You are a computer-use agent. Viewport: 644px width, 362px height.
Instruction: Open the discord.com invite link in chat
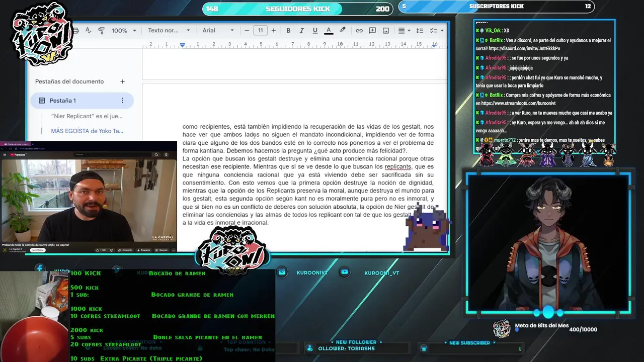click(524, 49)
